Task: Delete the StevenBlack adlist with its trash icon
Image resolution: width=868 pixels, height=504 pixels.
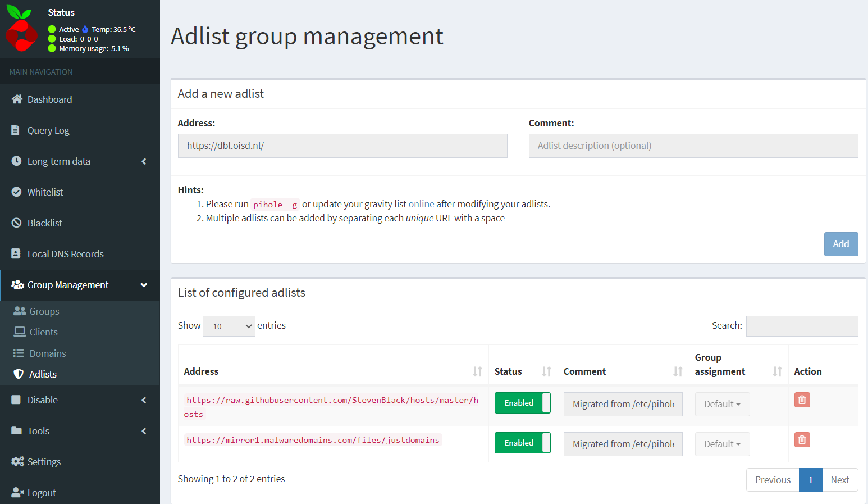Action: (802, 399)
